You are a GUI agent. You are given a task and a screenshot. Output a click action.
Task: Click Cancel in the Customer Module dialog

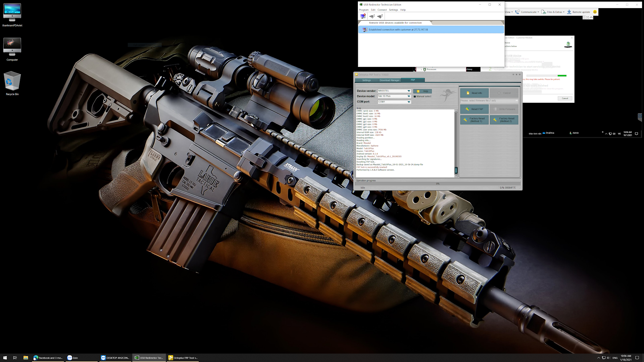tap(565, 98)
